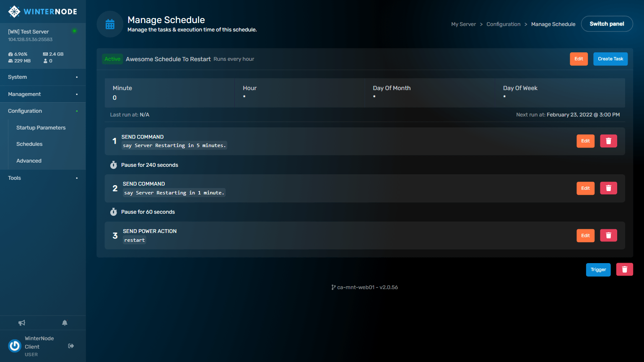The height and width of the screenshot is (362, 644).
Task: Open Schedules in sidebar
Action: click(29, 144)
